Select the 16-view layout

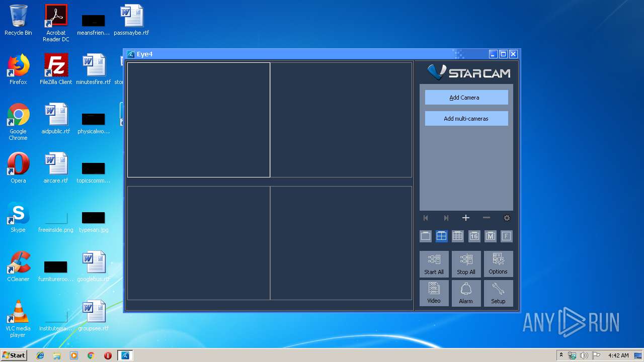coord(474,236)
